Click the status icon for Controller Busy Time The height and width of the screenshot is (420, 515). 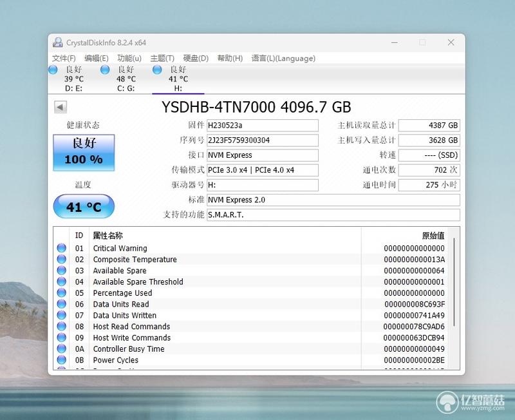tap(61, 348)
